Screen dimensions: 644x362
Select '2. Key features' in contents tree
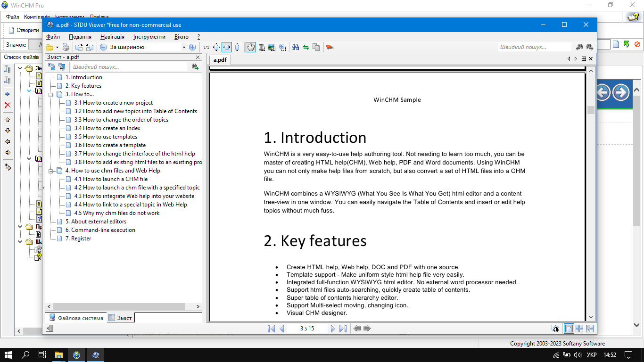pos(83,86)
